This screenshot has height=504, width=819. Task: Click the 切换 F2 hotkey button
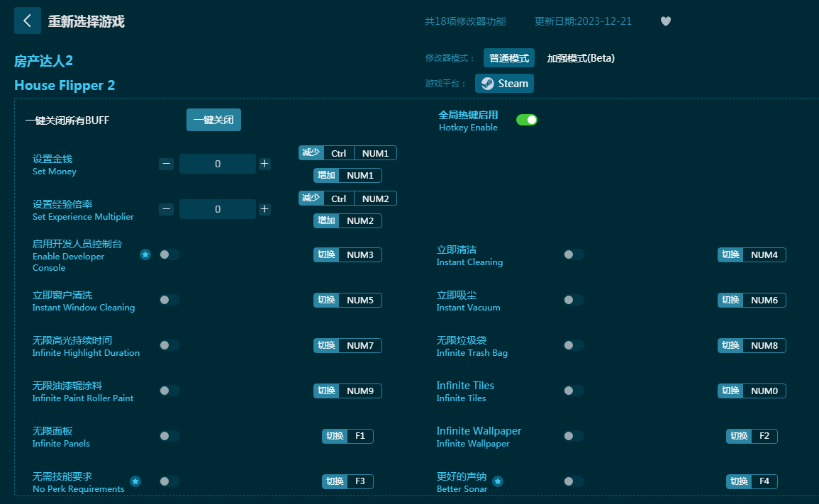pos(752,436)
